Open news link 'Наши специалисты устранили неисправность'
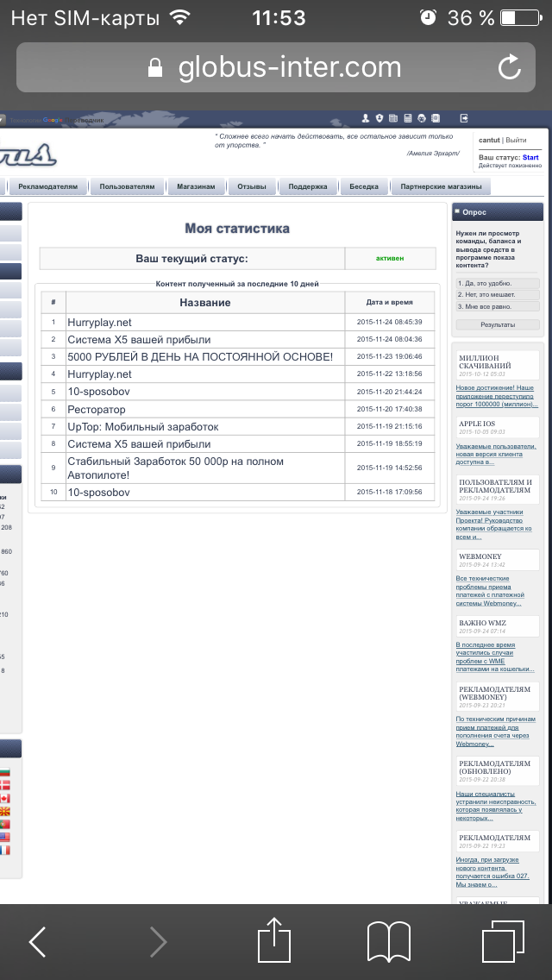552x980 pixels. (496, 806)
